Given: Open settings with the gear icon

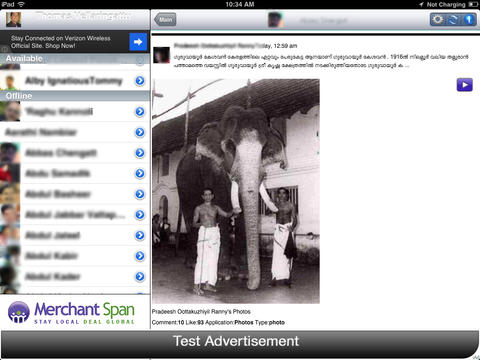Looking at the screenshot, I should coord(438,20).
